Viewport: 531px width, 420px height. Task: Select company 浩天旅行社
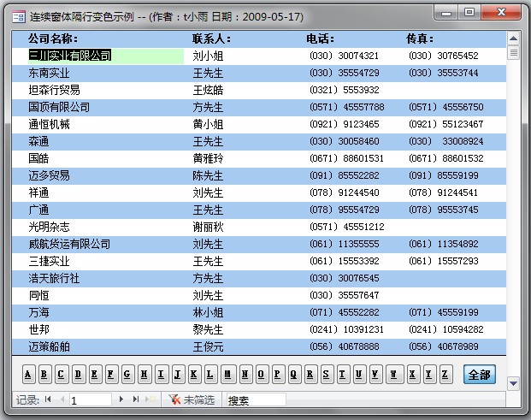pos(54,278)
